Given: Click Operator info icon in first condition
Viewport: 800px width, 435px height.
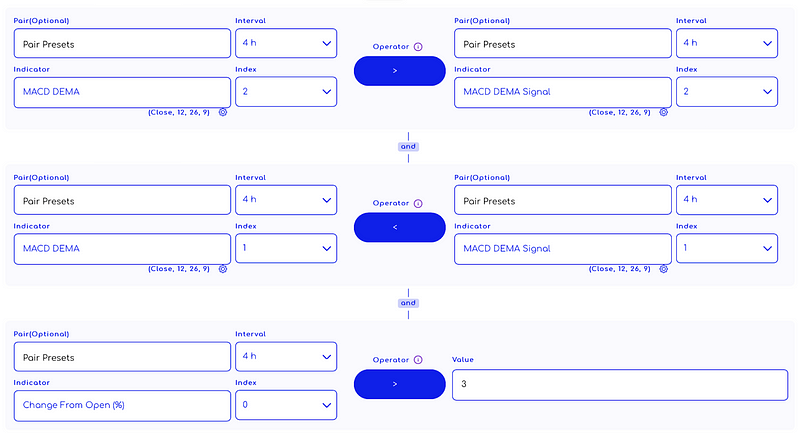Looking at the screenshot, I should (418, 47).
